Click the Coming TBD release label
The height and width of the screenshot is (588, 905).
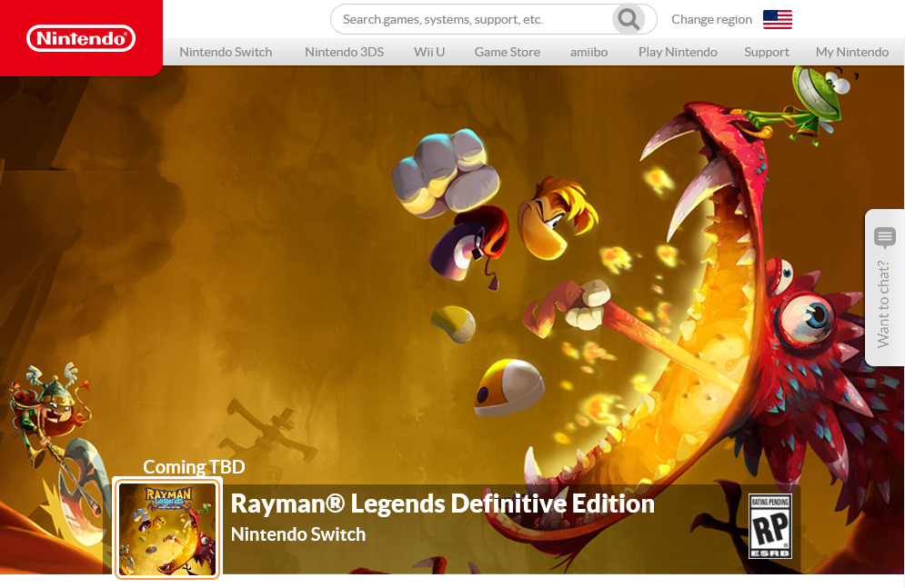coord(194,467)
